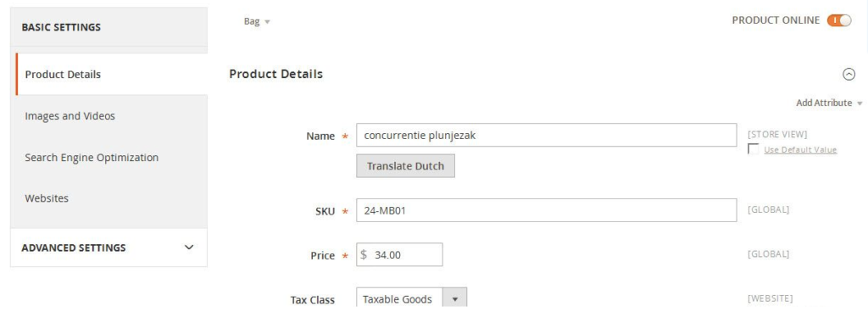Click into the SKU input field

(x=547, y=210)
